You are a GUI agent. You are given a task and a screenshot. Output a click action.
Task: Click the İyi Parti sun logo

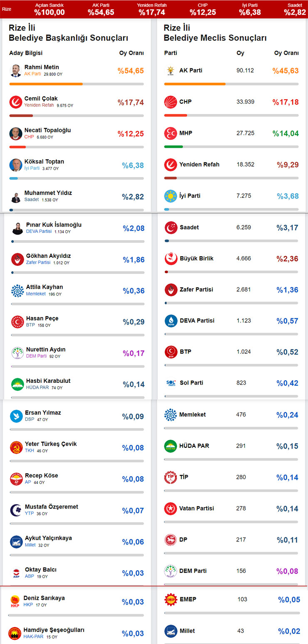(x=171, y=196)
